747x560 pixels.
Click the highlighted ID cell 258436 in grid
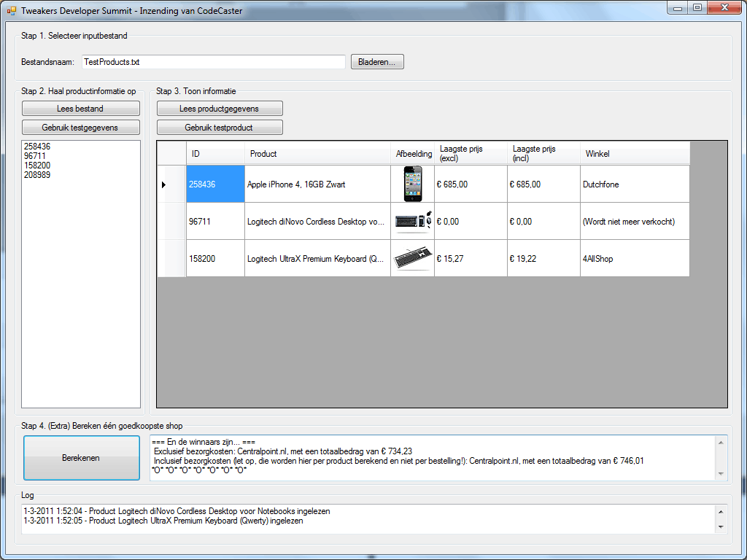(x=215, y=184)
